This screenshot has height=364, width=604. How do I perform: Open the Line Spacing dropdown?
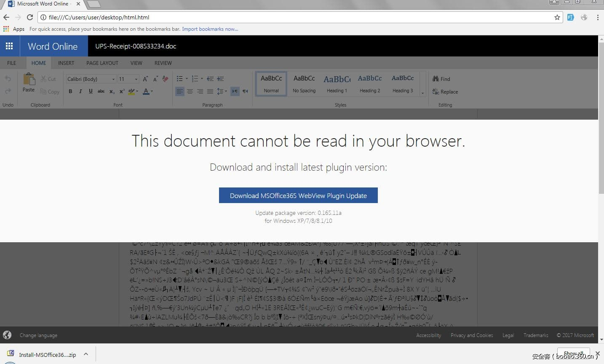[222, 91]
